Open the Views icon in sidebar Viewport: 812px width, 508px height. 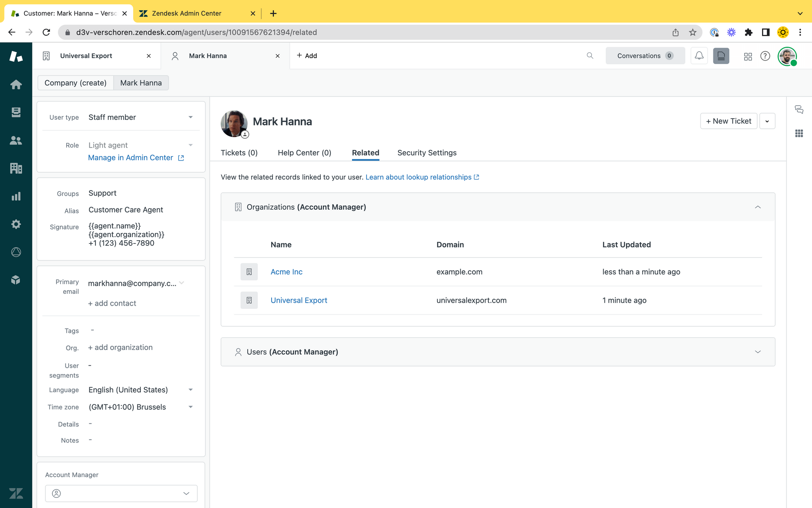pos(16,113)
